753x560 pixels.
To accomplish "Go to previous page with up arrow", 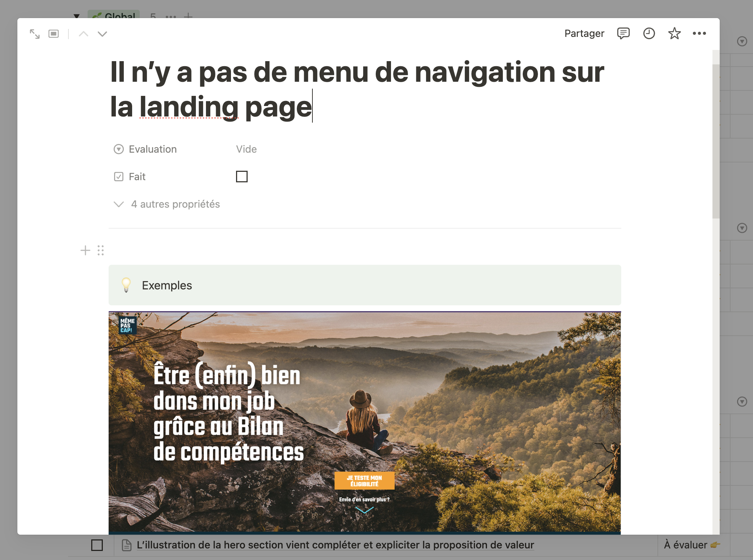I will click(84, 34).
